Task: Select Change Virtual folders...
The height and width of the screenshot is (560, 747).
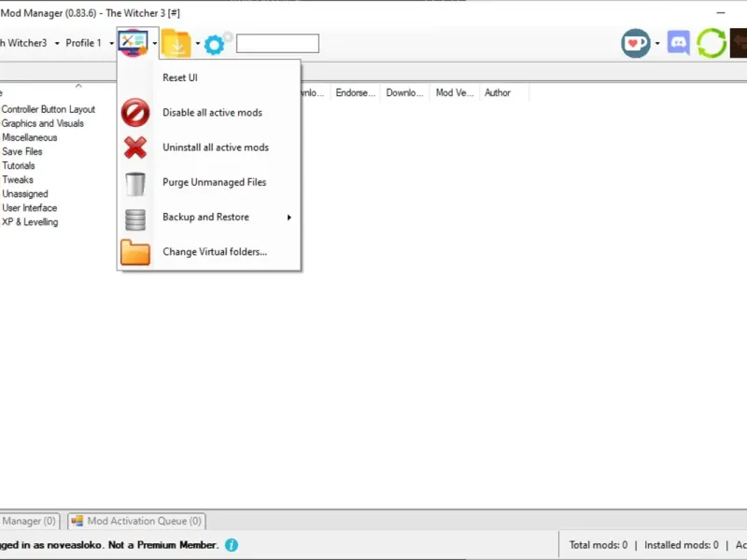Action: (208, 252)
